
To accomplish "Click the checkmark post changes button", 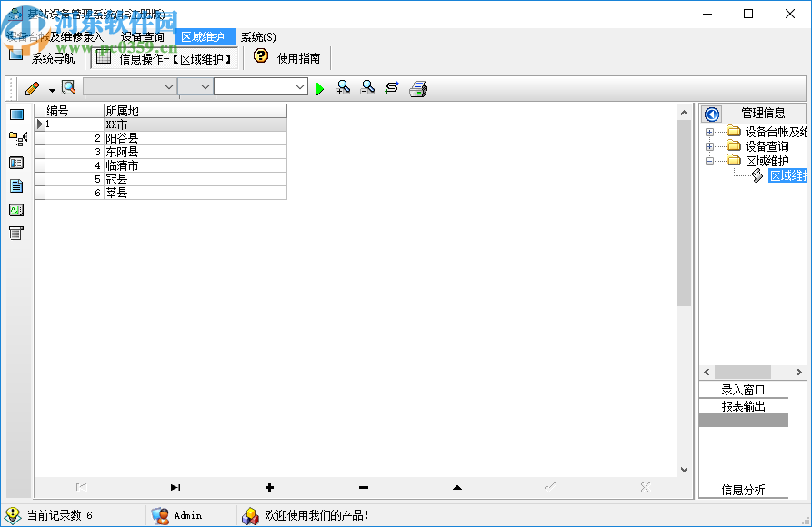I will pyautogui.click(x=550, y=487).
